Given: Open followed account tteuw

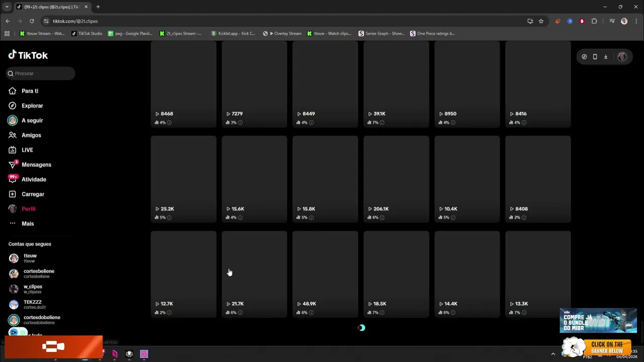Looking at the screenshot, I should coord(30,258).
